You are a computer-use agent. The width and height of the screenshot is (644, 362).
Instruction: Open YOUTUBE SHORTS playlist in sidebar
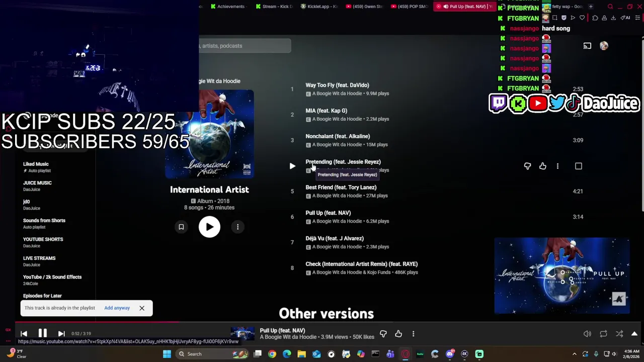43,242
